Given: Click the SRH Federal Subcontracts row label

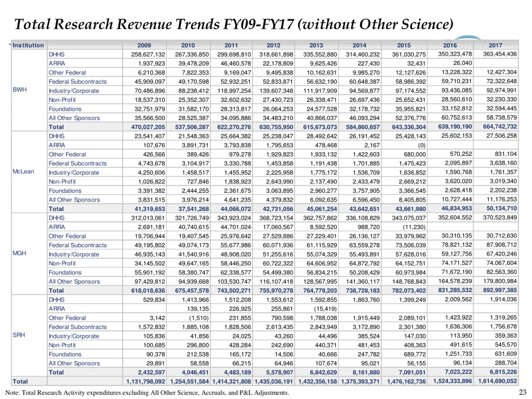Looking at the screenshot, I should (x=78, y=327).
